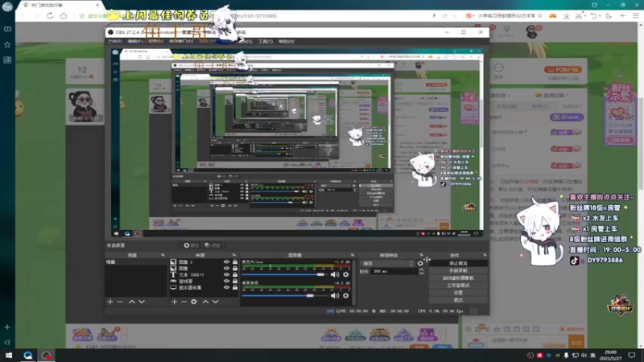The height and width of the screenshot is (362, 644).
Task: Toggle browser night mode moon icon
Action: [609, 16]
